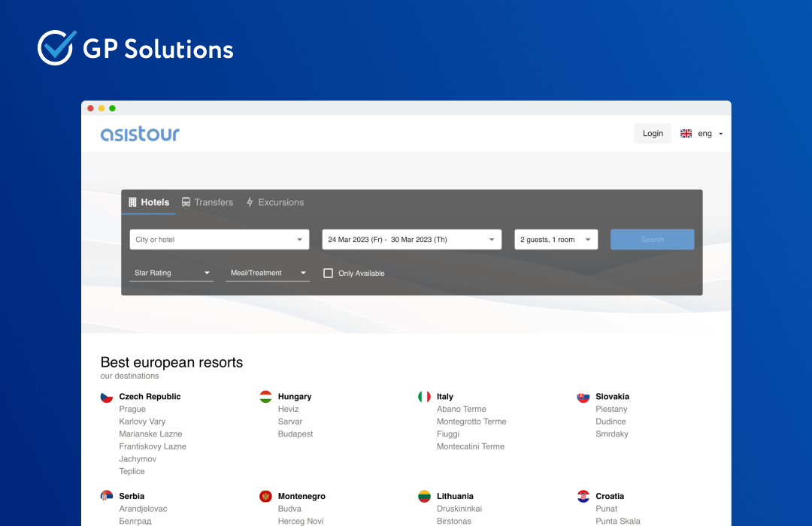Click the Login button

[x=653, y=133]
